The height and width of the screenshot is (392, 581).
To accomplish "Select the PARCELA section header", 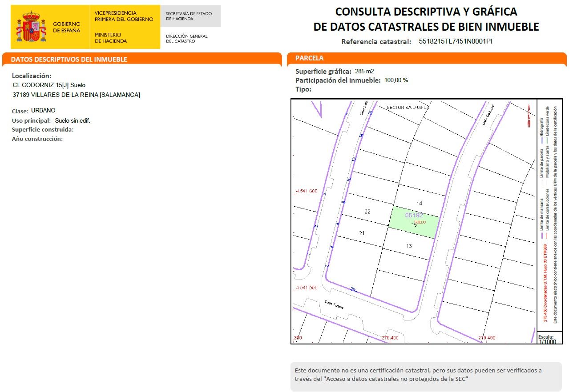I will (311, 58).
